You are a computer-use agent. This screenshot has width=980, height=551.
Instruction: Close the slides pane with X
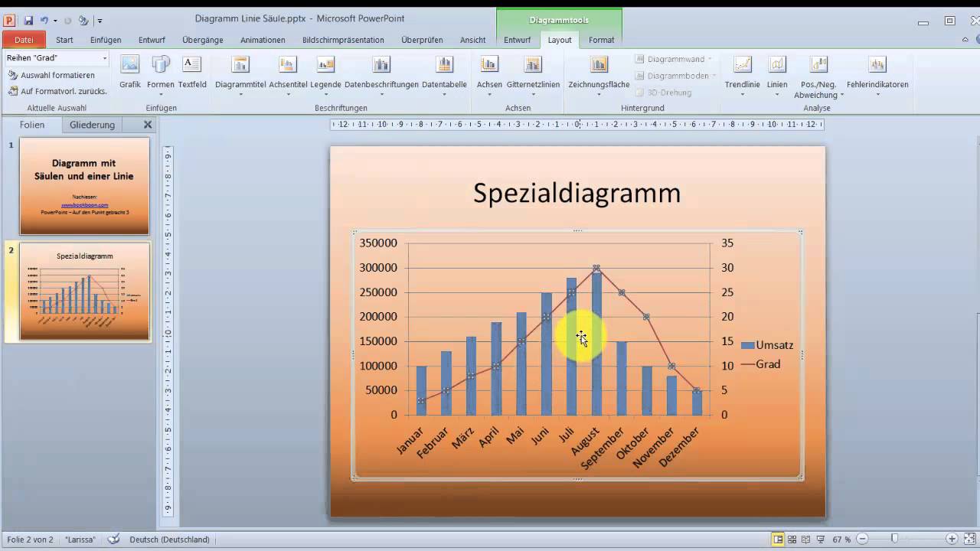pos(148,125)
